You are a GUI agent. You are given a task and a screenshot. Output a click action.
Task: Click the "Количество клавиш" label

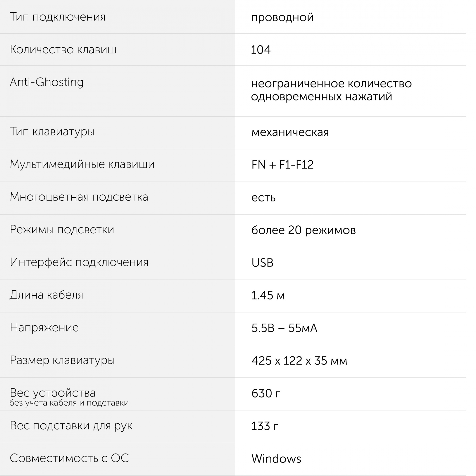[63, 50]
